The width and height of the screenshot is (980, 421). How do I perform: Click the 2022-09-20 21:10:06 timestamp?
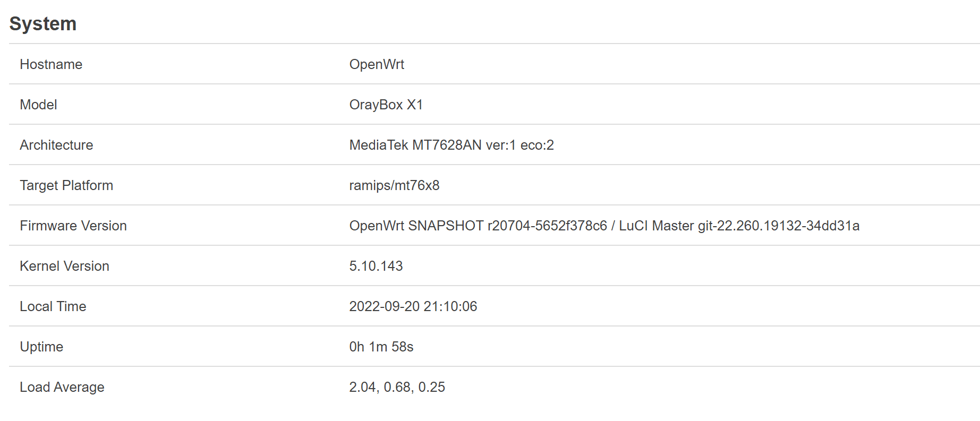coord(413,306)
